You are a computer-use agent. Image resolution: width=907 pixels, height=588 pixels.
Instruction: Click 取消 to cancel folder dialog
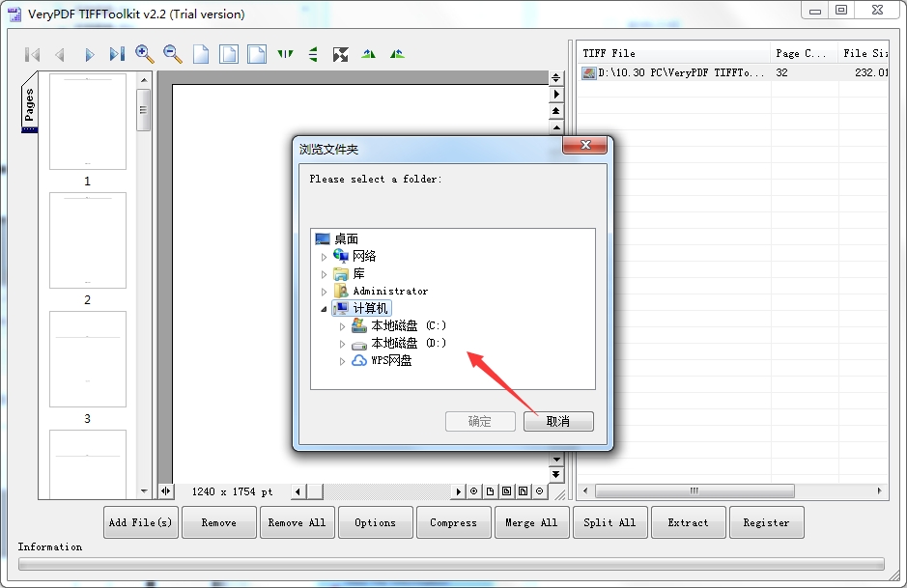[558, 422]
